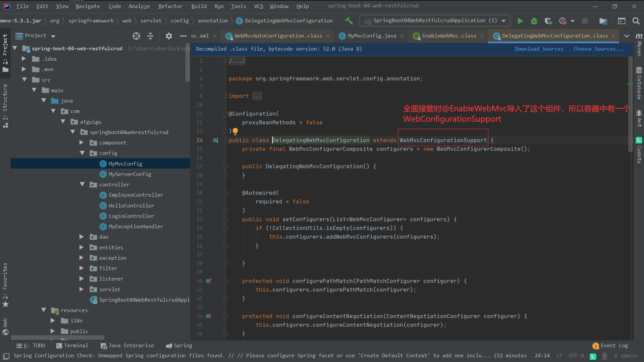Collapse all in Project panel

(x=151, y=36)
